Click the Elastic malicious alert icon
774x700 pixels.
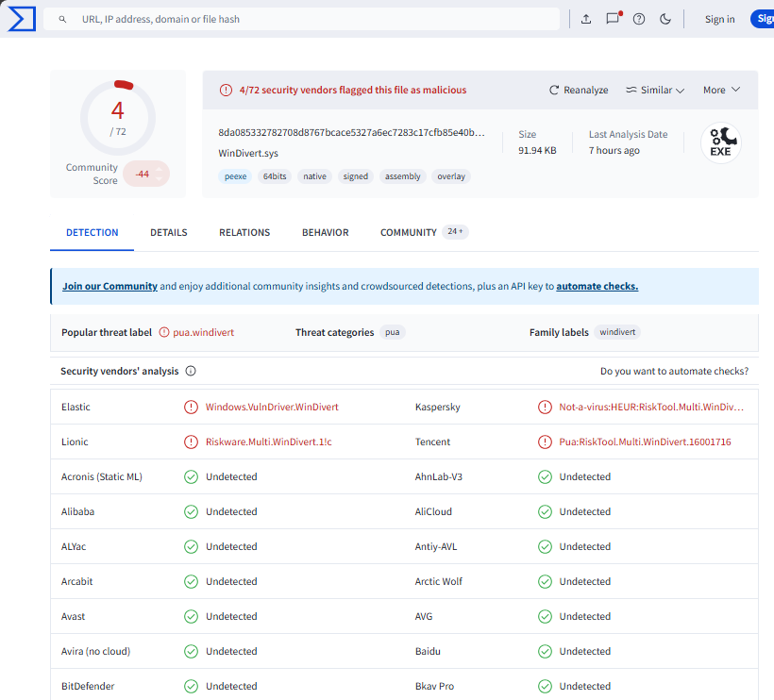(192, 408)
